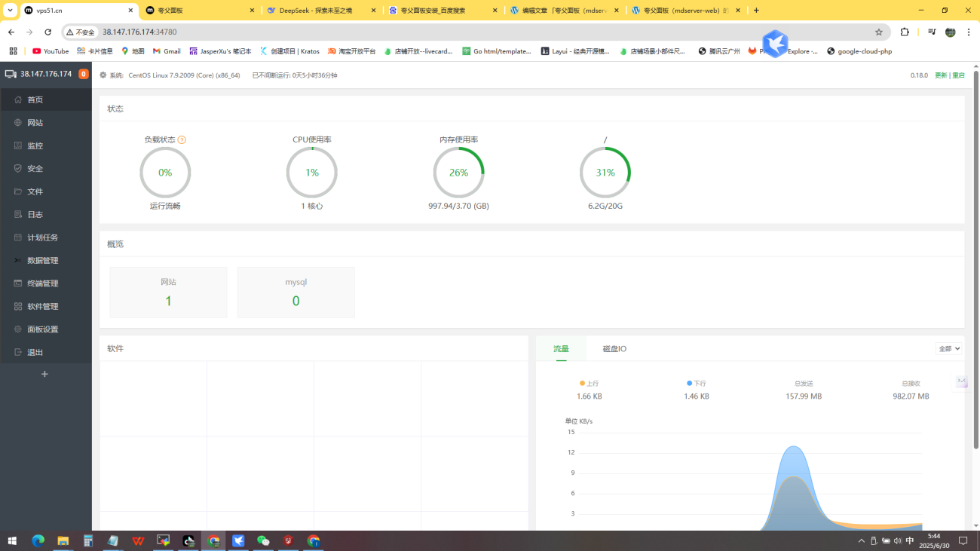Bookmark this page with the star icon
980x551 pixels.
[x=878, y=32]
